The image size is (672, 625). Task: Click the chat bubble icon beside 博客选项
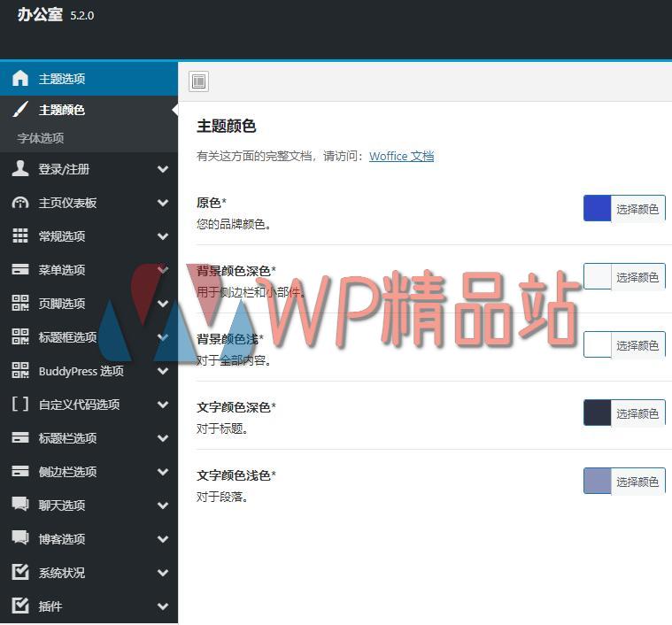[20, 538]
